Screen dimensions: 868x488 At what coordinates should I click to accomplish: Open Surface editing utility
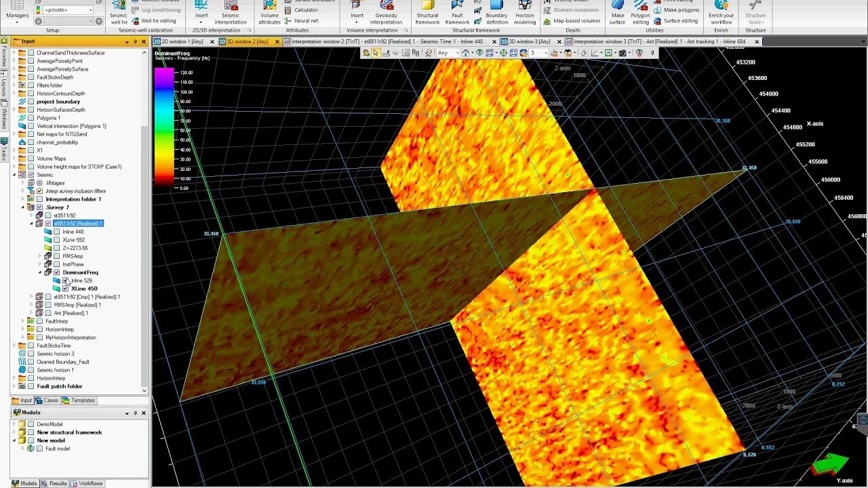click(x=676, y=21)
